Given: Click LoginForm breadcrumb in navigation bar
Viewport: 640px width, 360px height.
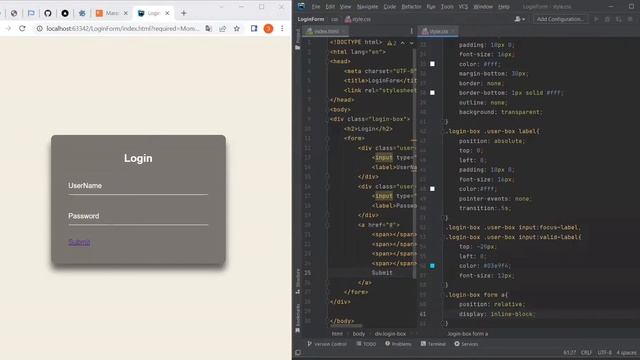Looking at the screenshot, I should click(x=311, y=19).
